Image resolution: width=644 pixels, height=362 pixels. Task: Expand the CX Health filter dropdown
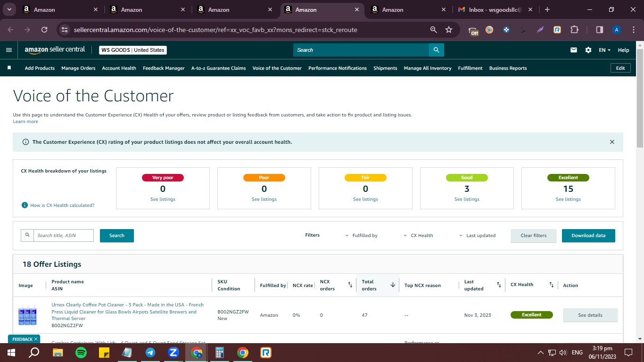point(419,235)
